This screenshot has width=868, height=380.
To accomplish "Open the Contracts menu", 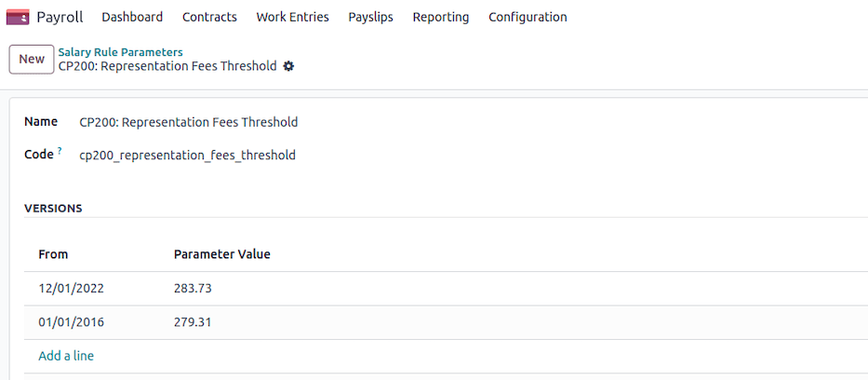I will (209, 17).
